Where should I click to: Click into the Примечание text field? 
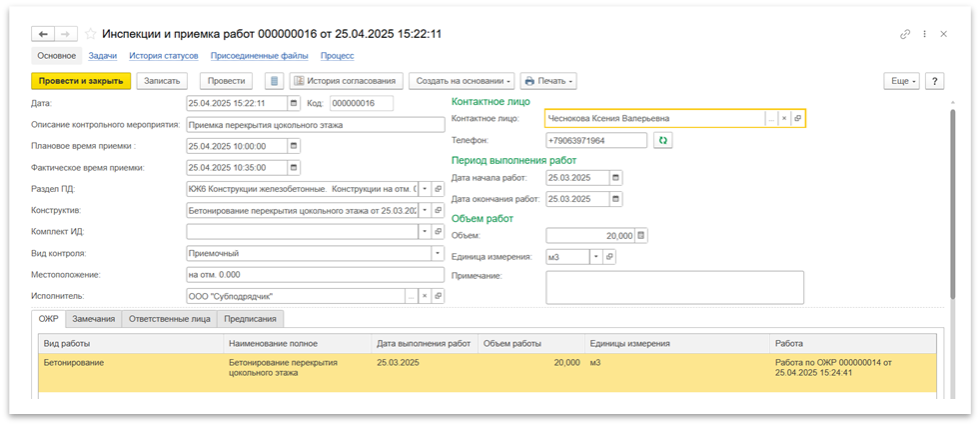pyautogui.click(x=674, y=286)
